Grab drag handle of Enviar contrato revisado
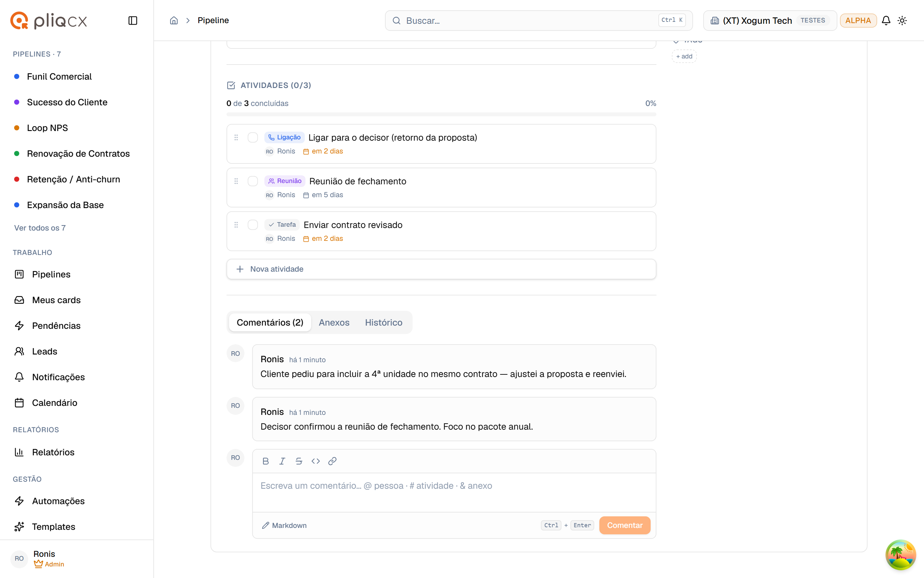This screenshot has width=924, height=578. 236,224
